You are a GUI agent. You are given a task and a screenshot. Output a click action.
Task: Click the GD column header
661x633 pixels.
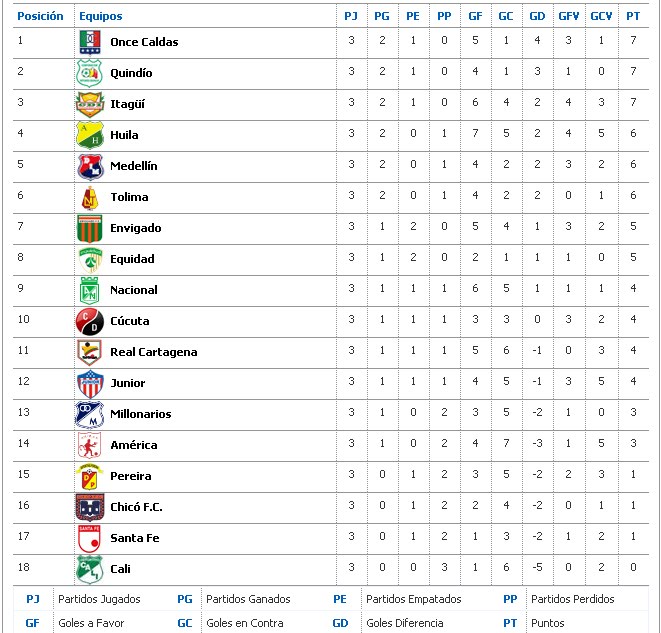point(537,16)
